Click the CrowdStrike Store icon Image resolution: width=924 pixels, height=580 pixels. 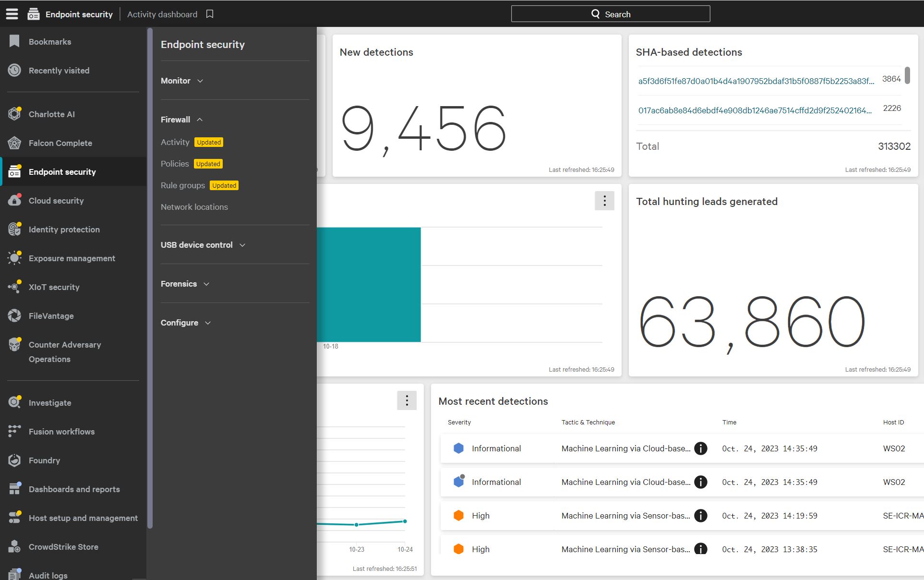[14, 546]
